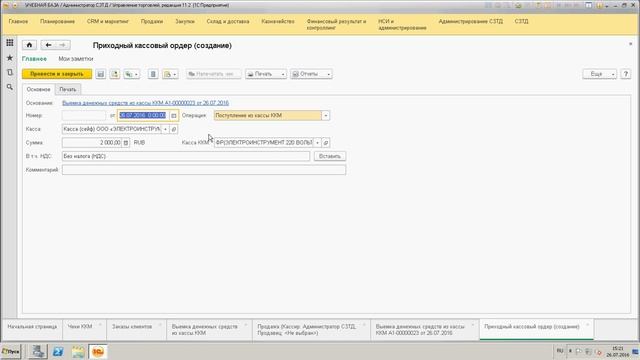Close the Чеки ККМ bottom tab
The image size is (640, 360).
(x=100, y=325)
